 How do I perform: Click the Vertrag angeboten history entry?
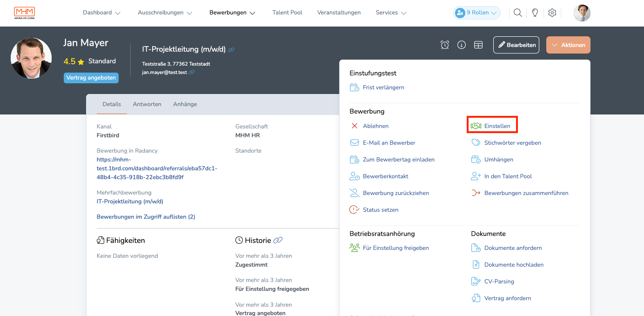[x=261, y=313]
